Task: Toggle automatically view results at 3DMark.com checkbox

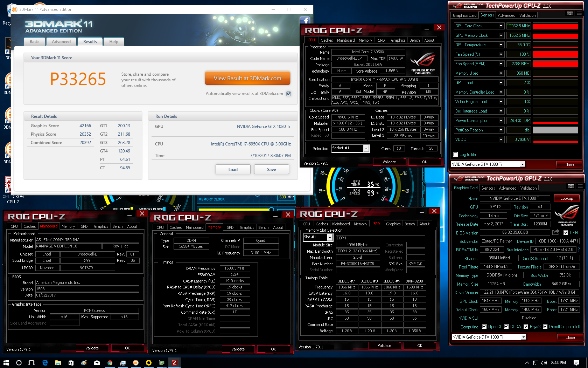Action: (289, 94)
